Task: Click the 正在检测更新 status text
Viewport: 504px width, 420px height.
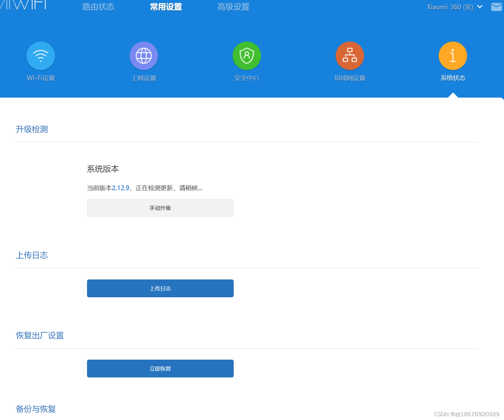Action: pyautogui.click(x=154, y=188)
